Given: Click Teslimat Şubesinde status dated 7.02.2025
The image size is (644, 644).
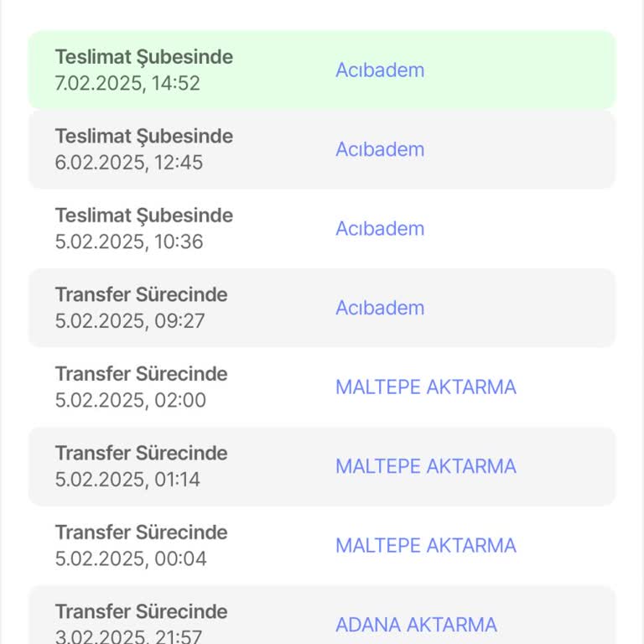Looking at the screenshot, I should coord(143,57).
